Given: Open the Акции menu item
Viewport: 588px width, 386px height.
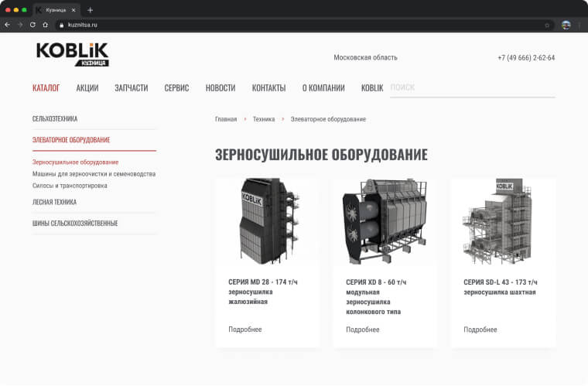Looking at the screenshot, I should point(87,88).
